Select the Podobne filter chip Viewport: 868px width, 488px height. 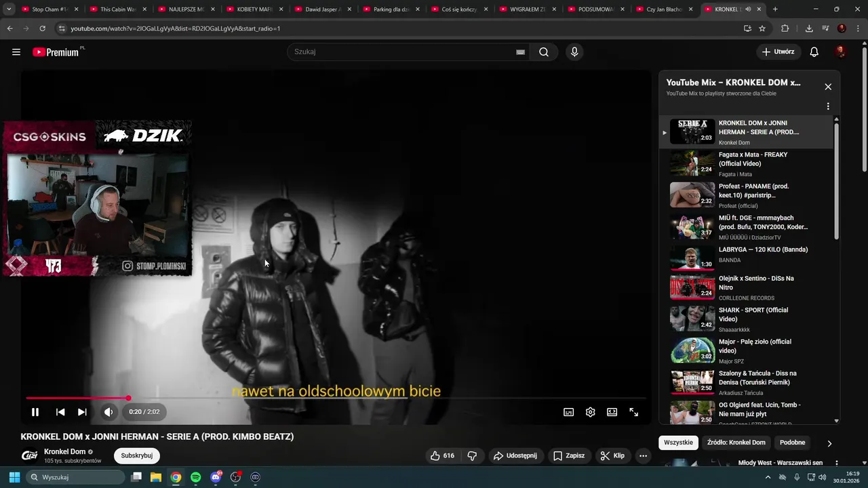coord(792,443)
